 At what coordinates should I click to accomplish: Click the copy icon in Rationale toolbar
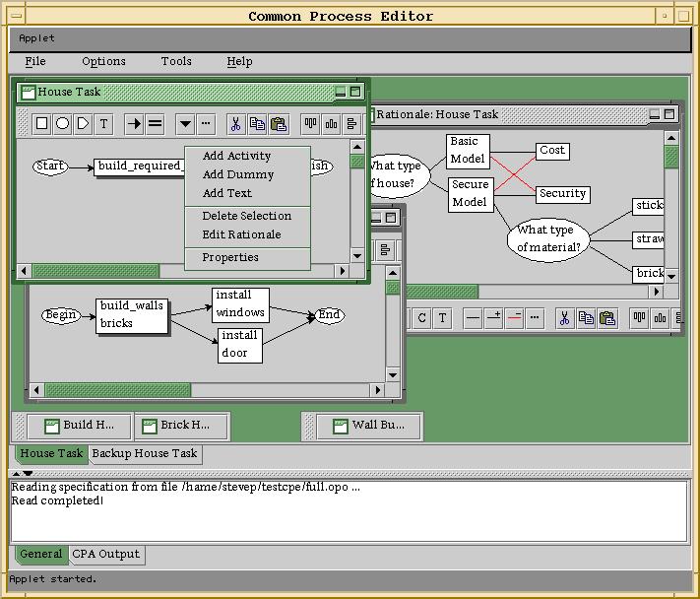coord(586,318)
